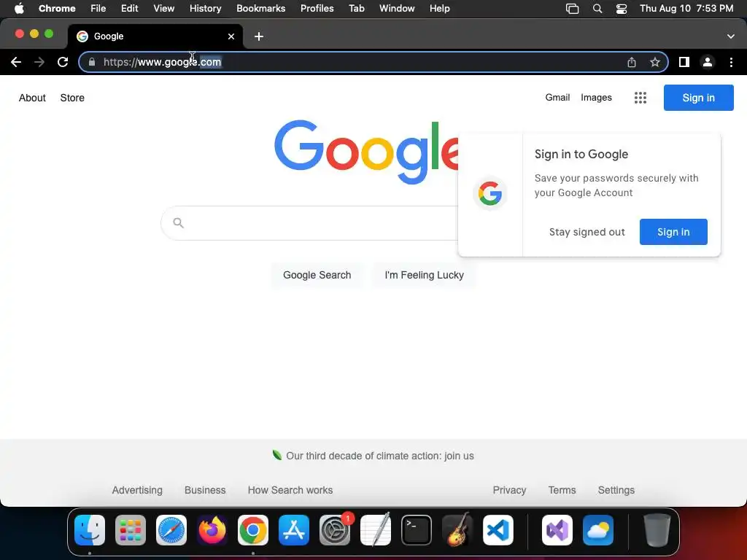This screenshot has height=560, width=747.
Task: Open the Chrome application menu
Action: click(x=57, y=9)
